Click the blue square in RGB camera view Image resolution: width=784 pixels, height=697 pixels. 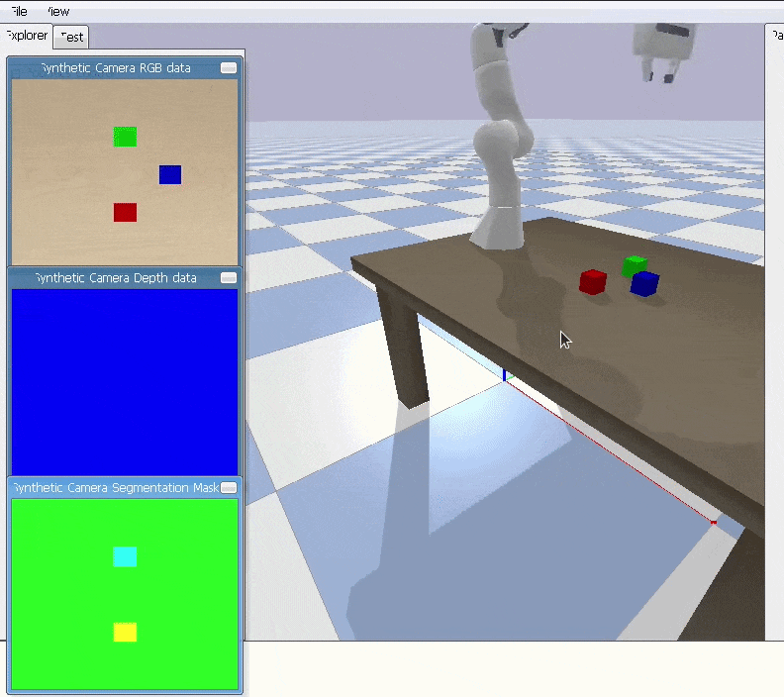tap(170, 174)
